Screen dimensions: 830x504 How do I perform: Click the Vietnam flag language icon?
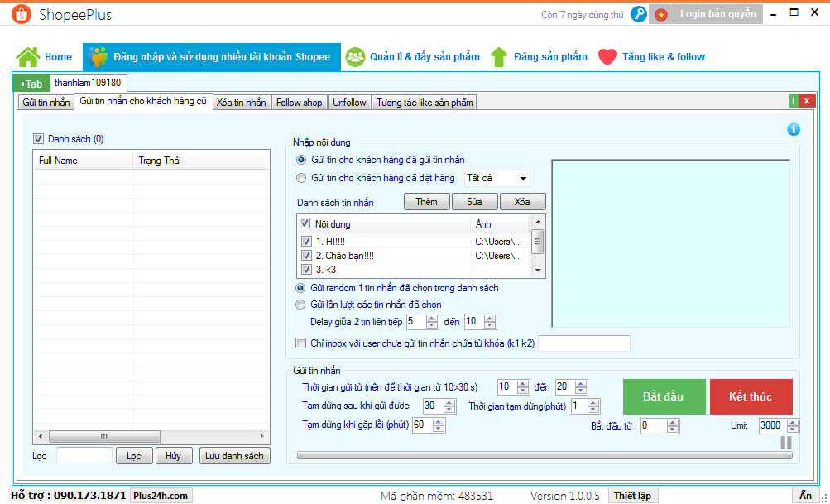click(661, 15)
